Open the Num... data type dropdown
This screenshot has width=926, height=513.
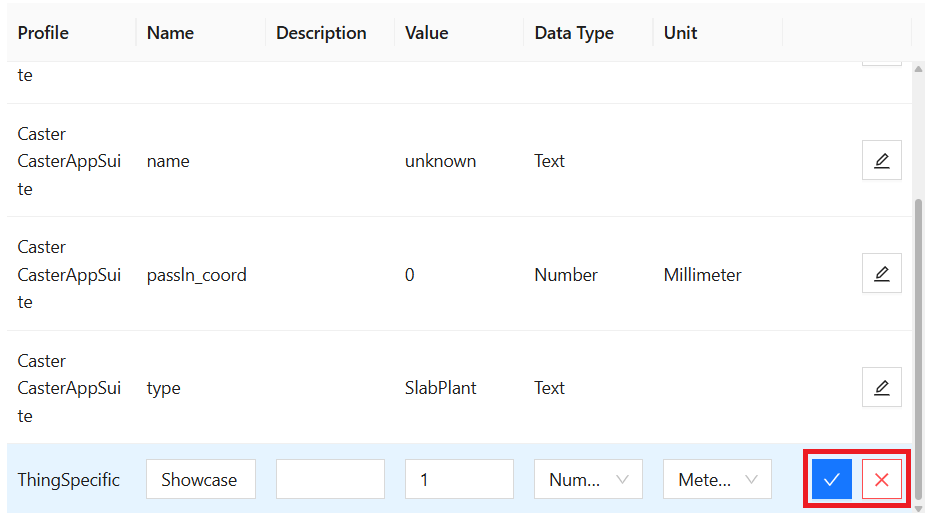click(588, 479)
